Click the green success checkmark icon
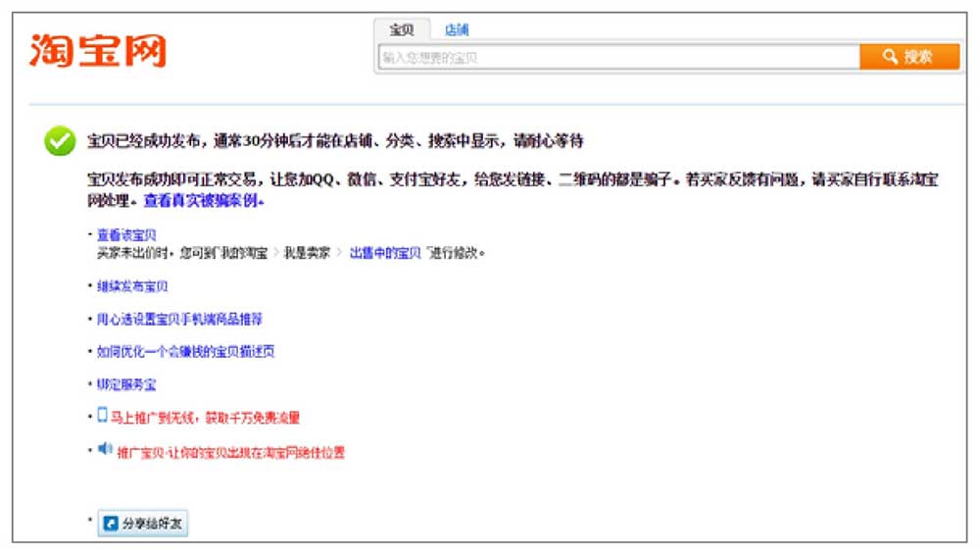This screenshot has width=980, height=555. click(x=60, y=141)
